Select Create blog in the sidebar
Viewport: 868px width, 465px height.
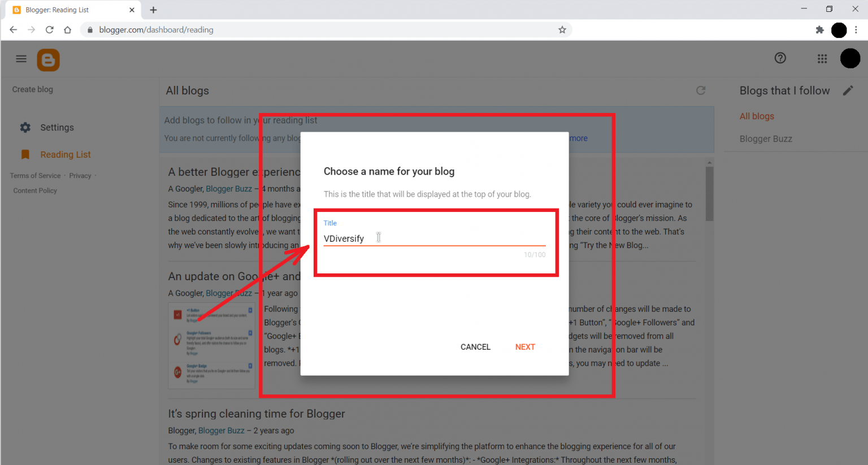pyautogui.click(x=32, y=89)
